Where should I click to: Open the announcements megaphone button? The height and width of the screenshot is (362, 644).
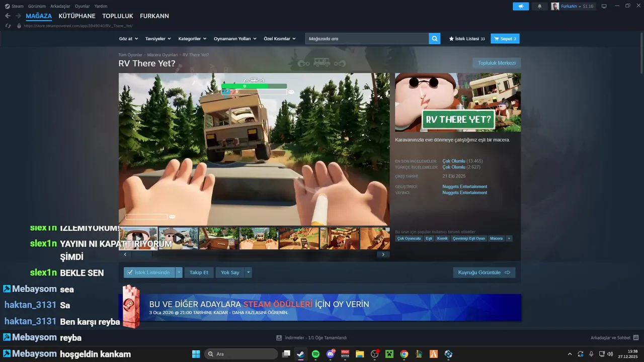521,6
